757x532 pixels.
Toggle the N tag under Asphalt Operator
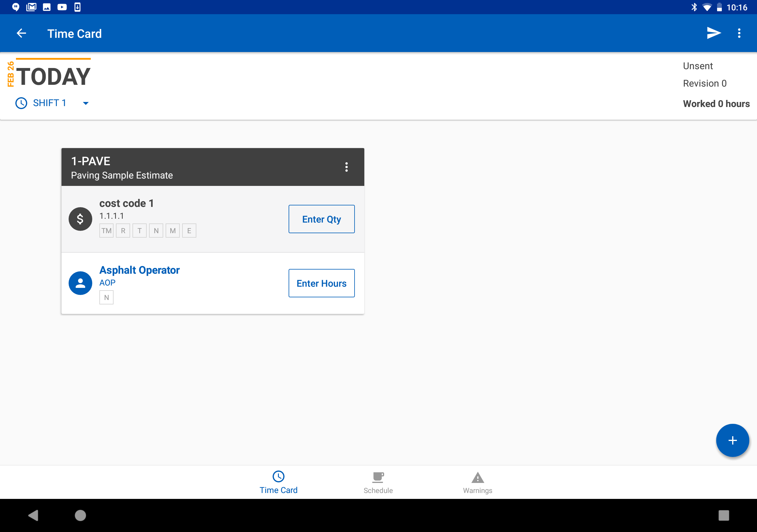[106, 297]
